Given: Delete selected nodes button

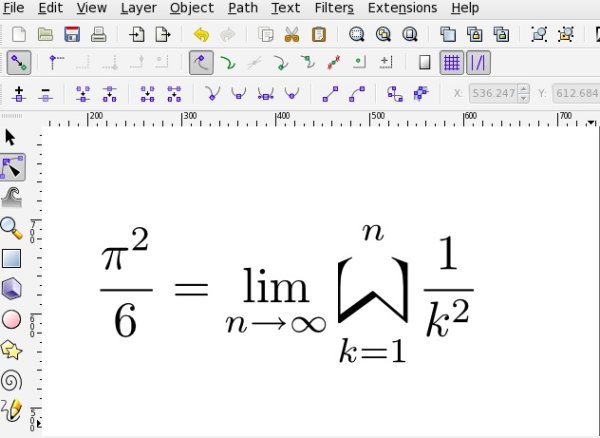Looking at the screenshot, I should click(x=46, y=94).
